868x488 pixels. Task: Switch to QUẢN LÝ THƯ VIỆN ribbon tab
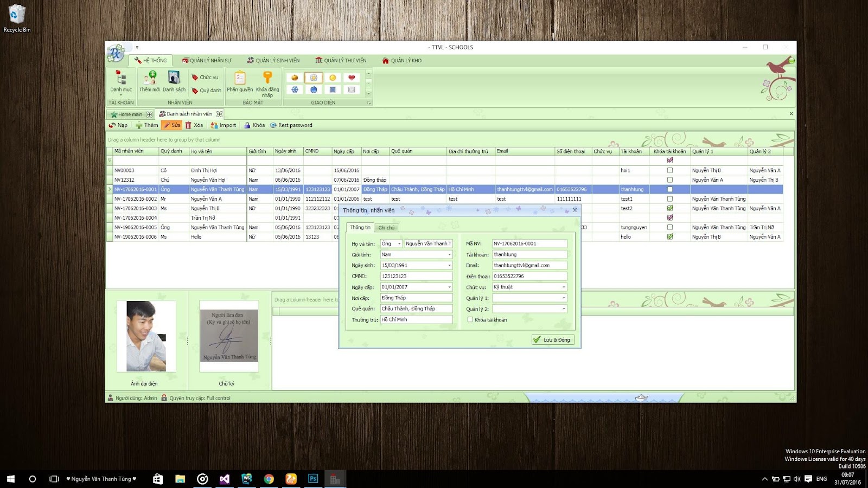341,61
